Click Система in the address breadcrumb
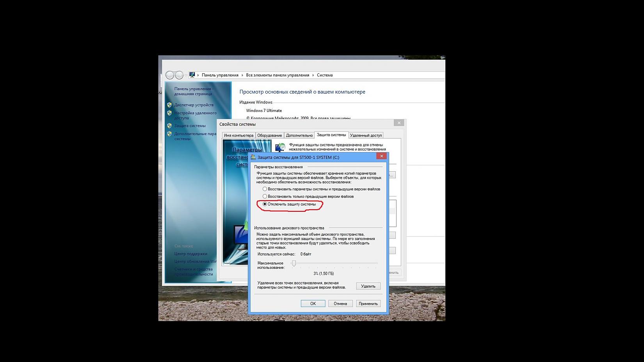 [325, 75]
